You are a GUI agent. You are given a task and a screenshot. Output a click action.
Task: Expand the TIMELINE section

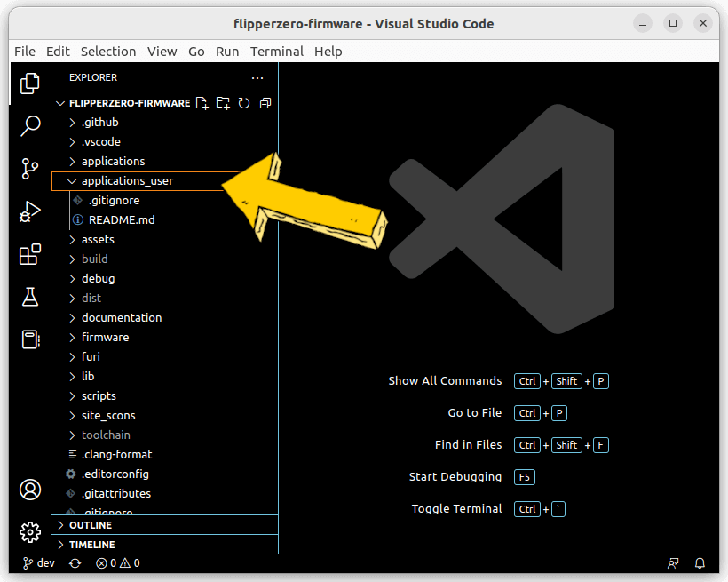click(x=91, y=545)
